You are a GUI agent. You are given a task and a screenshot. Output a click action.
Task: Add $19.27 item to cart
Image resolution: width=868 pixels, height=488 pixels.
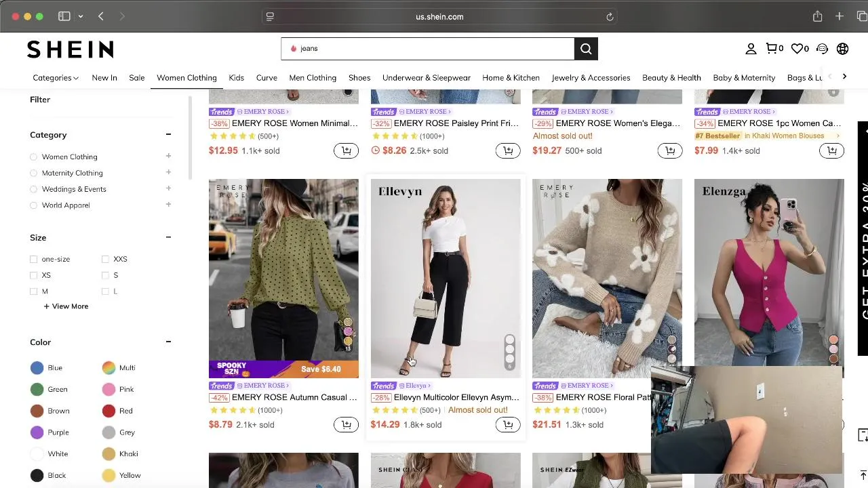coord(669,150)
